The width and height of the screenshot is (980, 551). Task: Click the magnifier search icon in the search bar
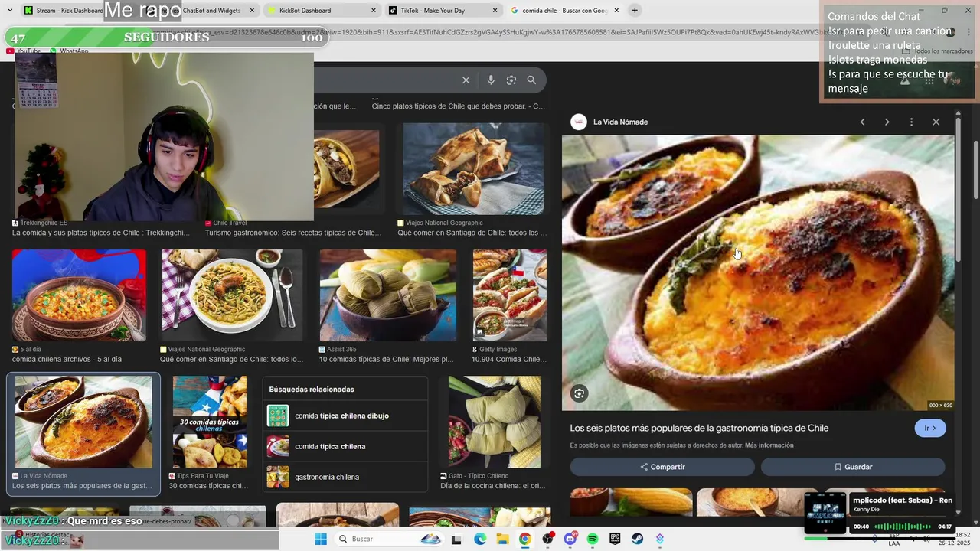pyautogui.click(x=531, y=80)
